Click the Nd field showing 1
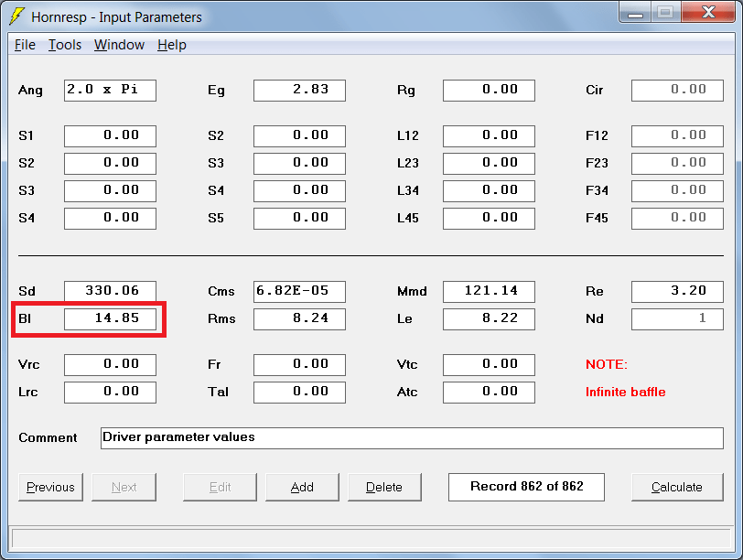743x560 pixels. (678, 318)
